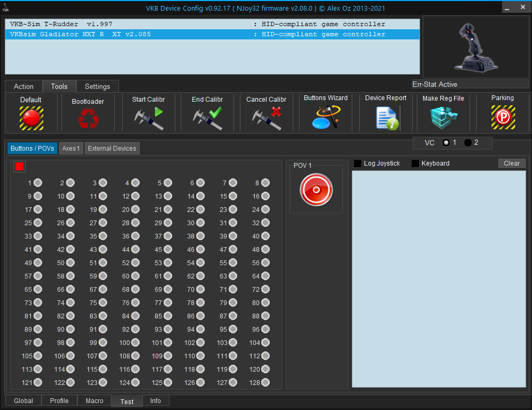Click button indicator 128

pos(265,382)
